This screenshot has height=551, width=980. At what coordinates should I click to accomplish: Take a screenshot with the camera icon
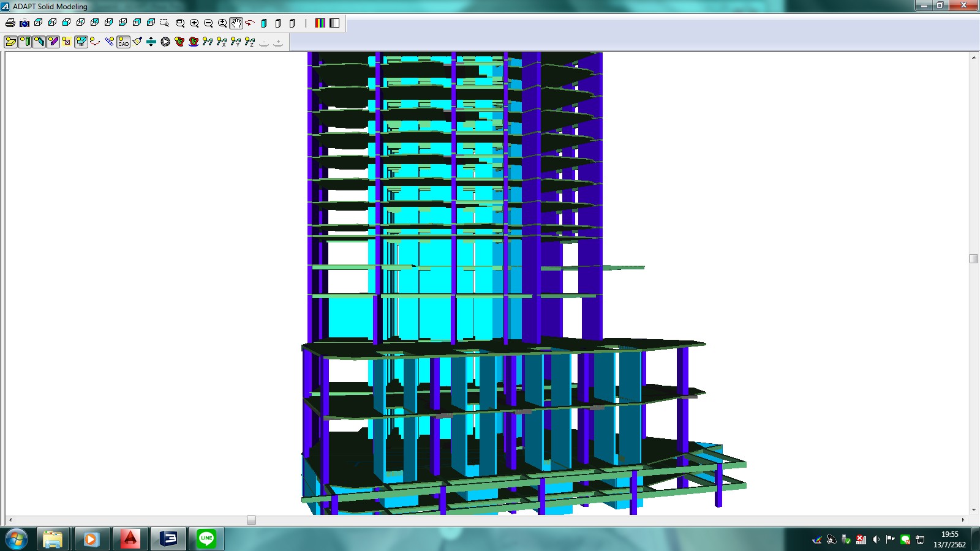24,23
